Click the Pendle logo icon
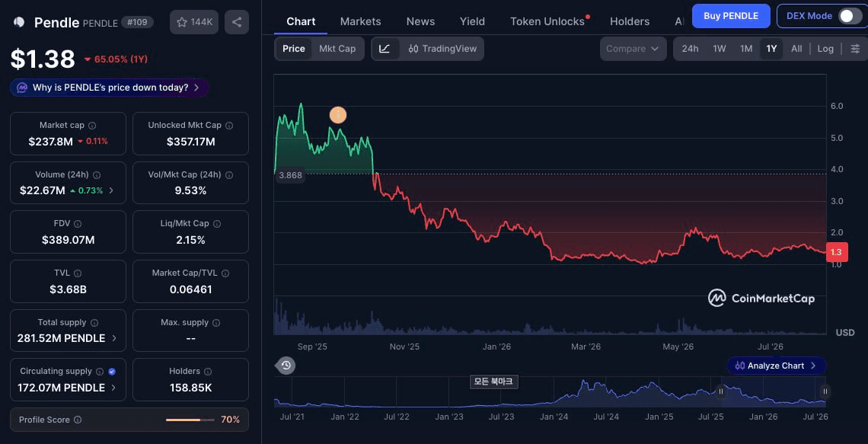This screenshot has height=444, width=868. coord(19,22)
